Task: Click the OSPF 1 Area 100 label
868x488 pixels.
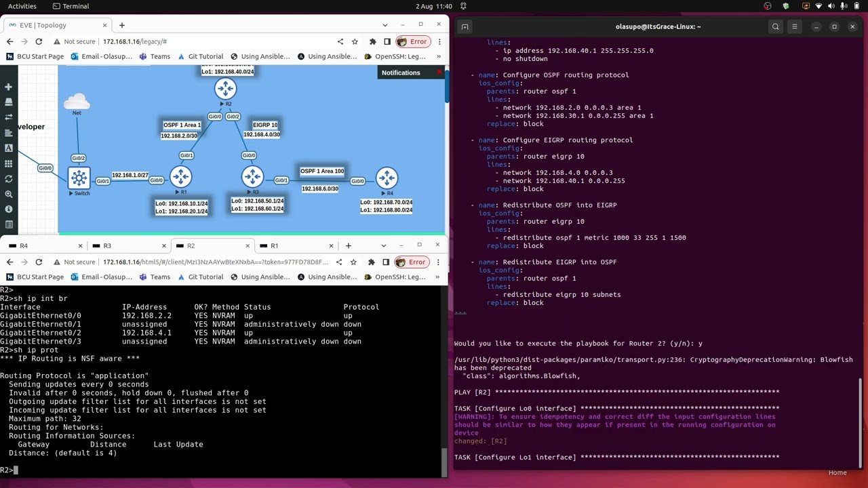Action: tap(322, 171)
